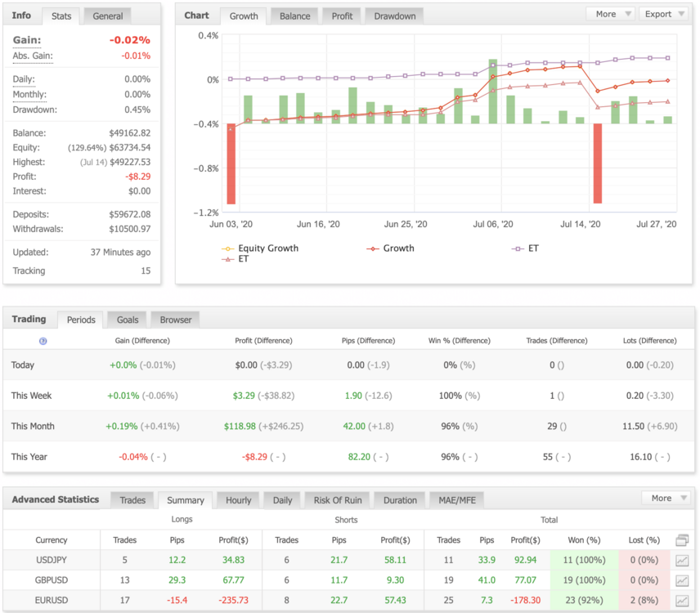This screenshot has width=700, height=613.
Task: Open the Risk Of Ruin tab
Action: point(338,500)
